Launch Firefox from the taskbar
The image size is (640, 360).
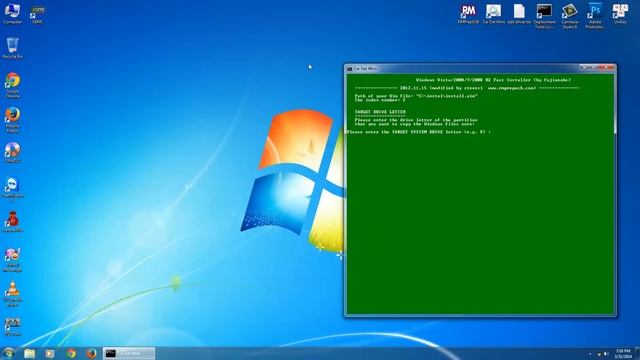[91, 353]
